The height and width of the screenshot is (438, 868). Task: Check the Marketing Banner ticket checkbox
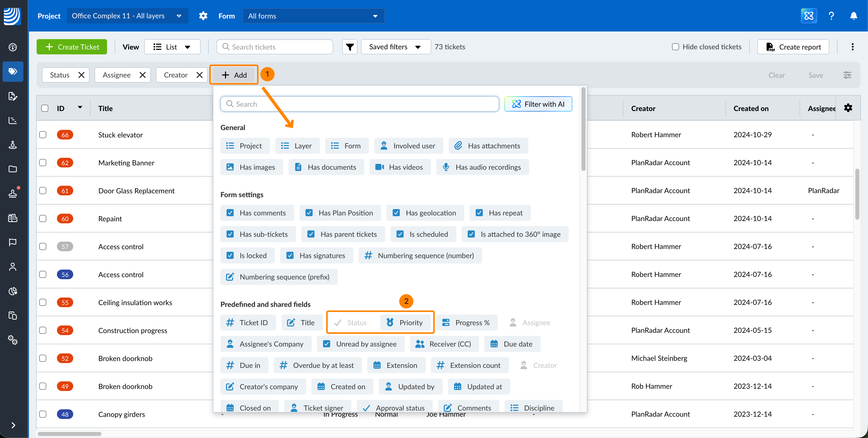[x=43, y=163]
